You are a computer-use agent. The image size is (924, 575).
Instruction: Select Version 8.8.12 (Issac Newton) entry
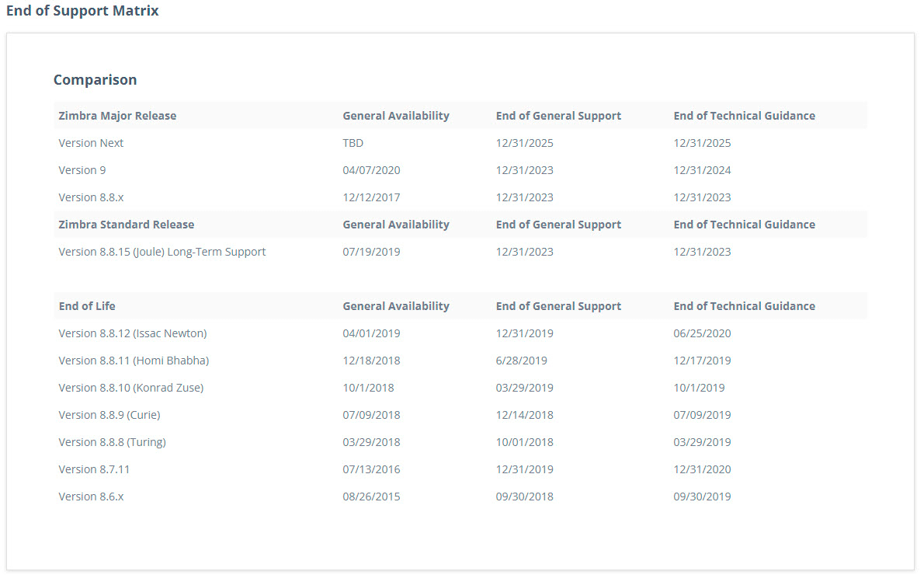[133, 333]
